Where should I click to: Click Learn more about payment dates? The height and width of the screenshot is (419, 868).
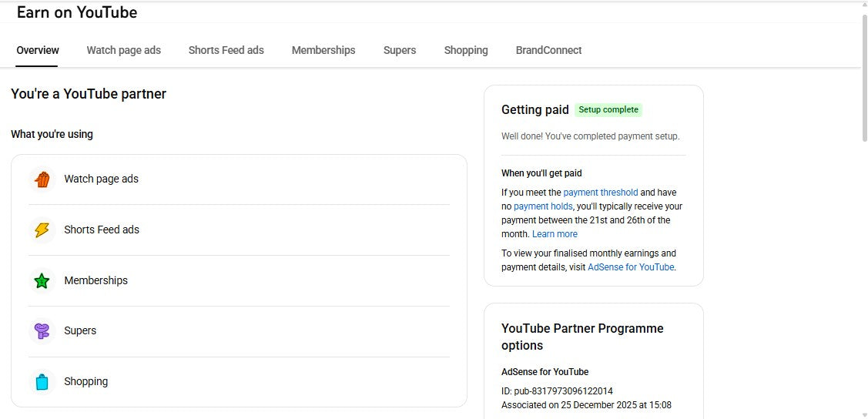(555, 234)
